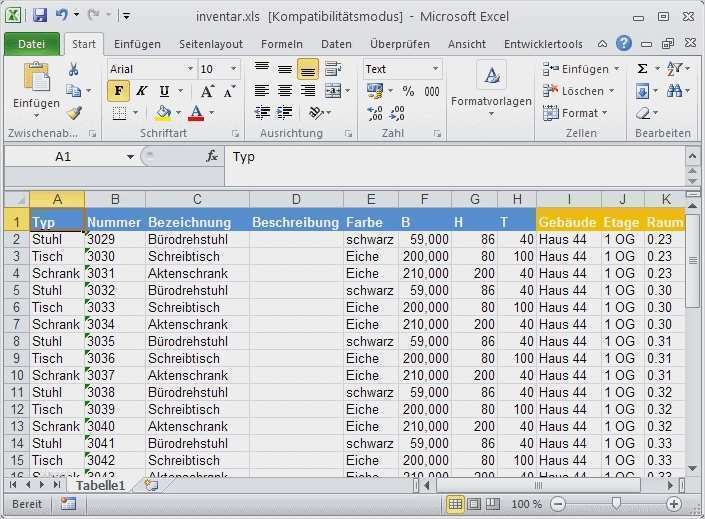The image size is (705, 519).
Task: Open the Text number format dropdown
Action: 435,69
